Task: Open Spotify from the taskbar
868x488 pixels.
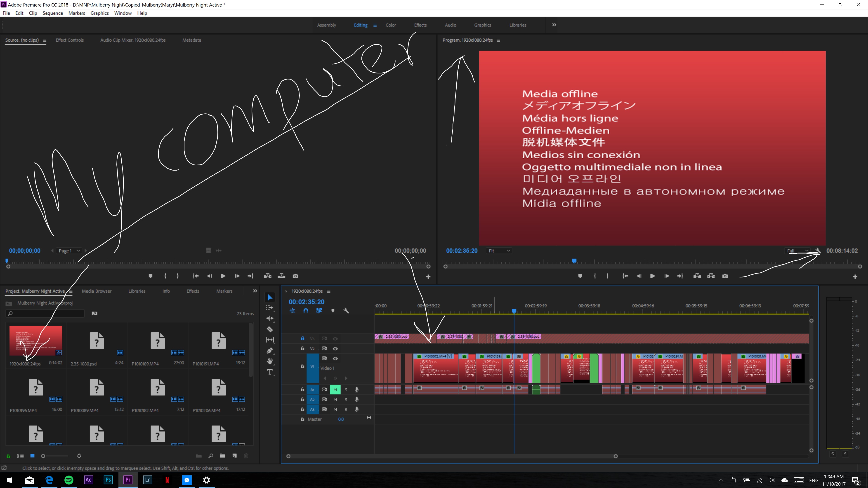Action: tap(69, 480)
